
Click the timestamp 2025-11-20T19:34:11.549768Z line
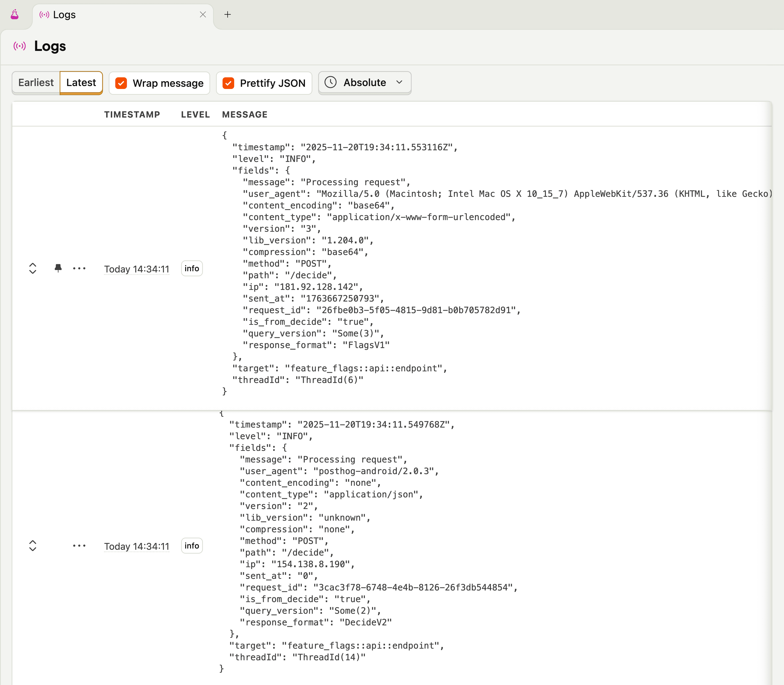[342, 425]
